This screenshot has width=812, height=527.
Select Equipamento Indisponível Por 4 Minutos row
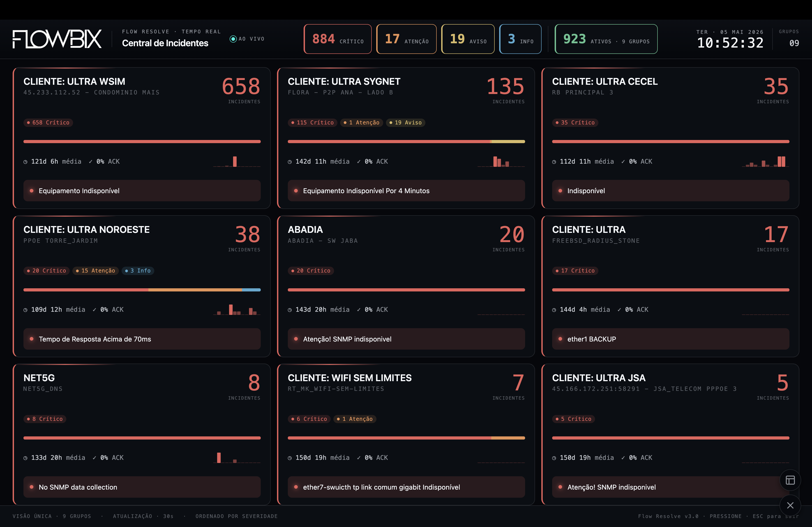click(x=406, y=190)
